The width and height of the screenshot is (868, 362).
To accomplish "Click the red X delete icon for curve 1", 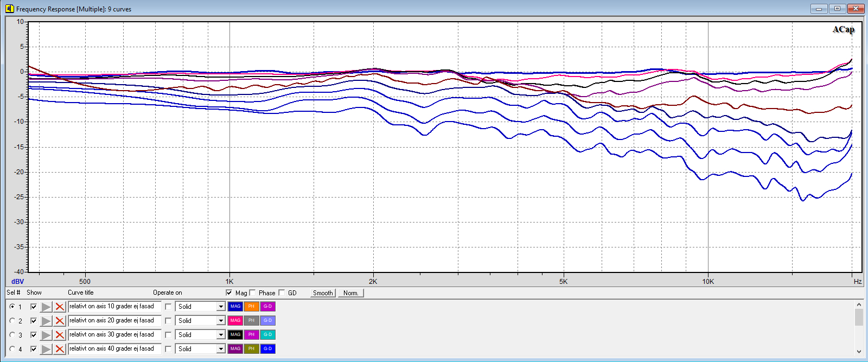I will point(60,307).
